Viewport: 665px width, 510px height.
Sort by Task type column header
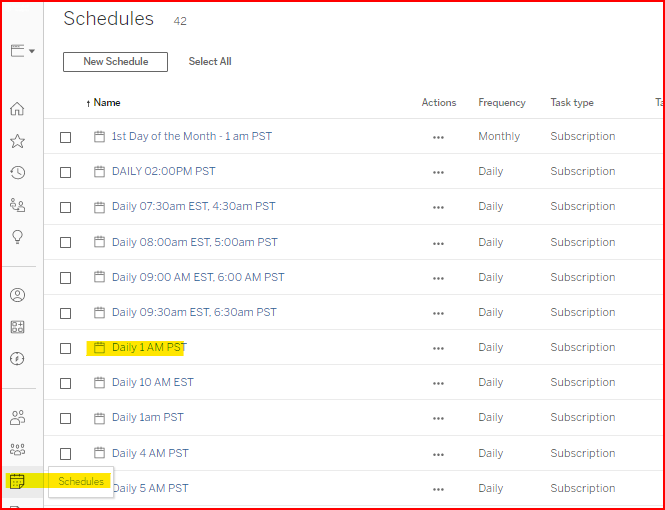pos(571,103)
